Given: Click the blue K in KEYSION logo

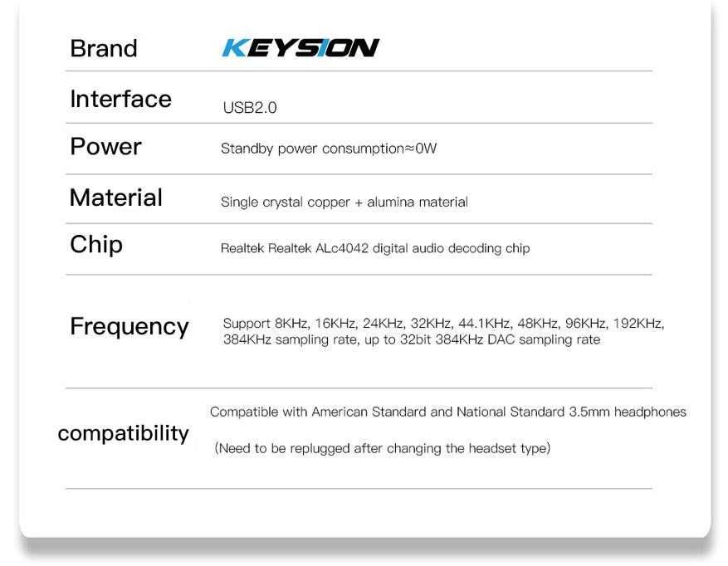Looking at the screenshot, I should [x=235, y=48].
